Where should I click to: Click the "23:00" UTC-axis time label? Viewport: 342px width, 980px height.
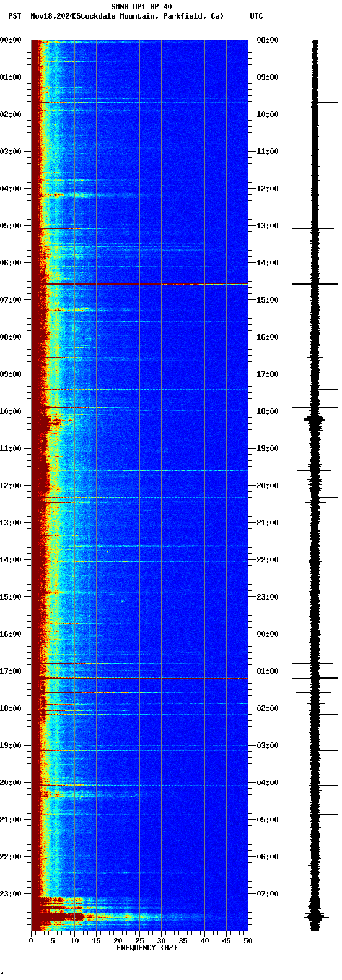pyautogui.click(x=268, y=597)
